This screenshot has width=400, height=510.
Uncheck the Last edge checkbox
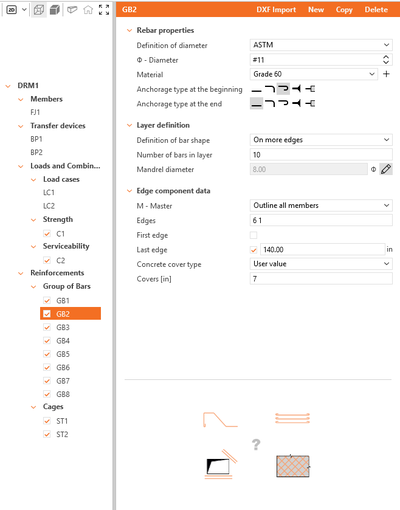[254, 250]
